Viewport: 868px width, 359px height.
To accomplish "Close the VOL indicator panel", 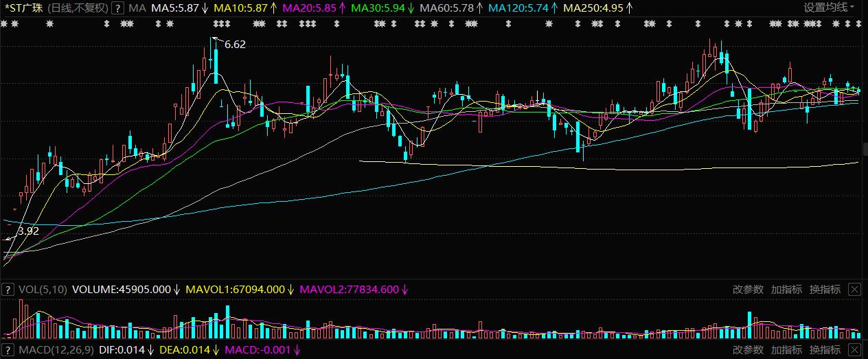I will click(x=854, y=289).
